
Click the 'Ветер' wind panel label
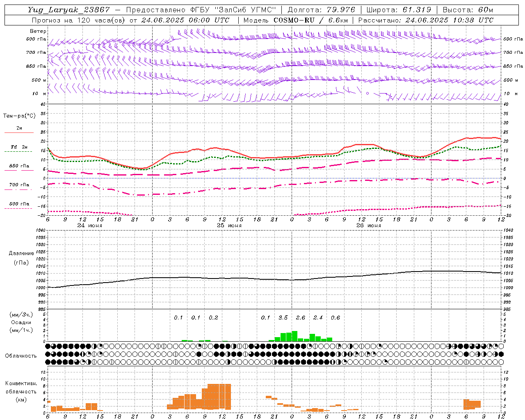[38, 31]
